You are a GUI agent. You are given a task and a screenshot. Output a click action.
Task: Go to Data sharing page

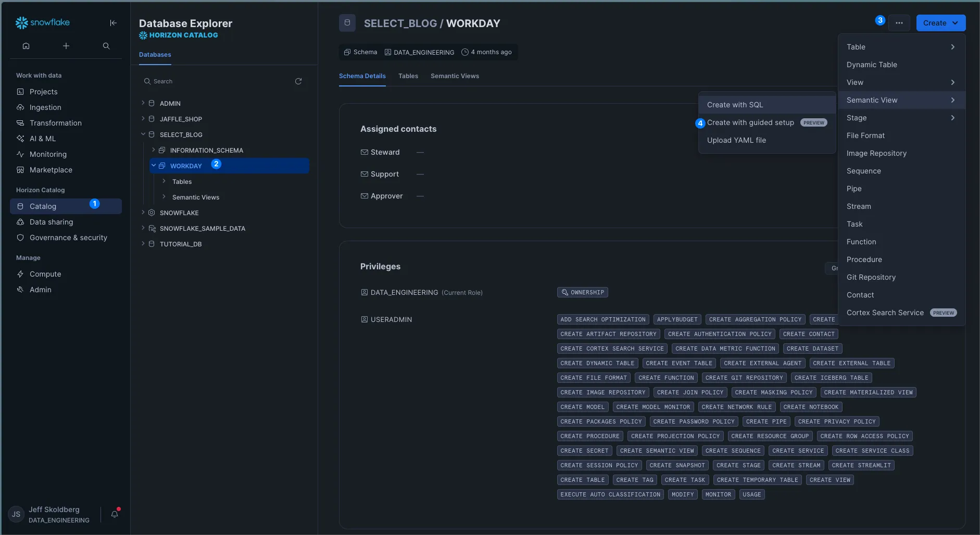point(66,222)
